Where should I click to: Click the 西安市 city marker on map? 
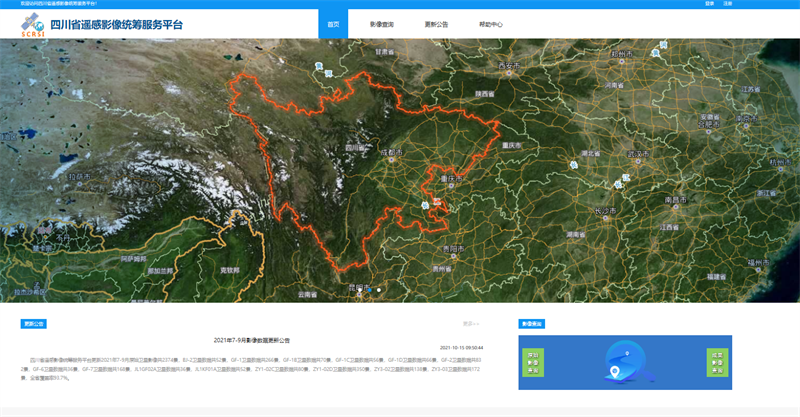coord(510,66)
